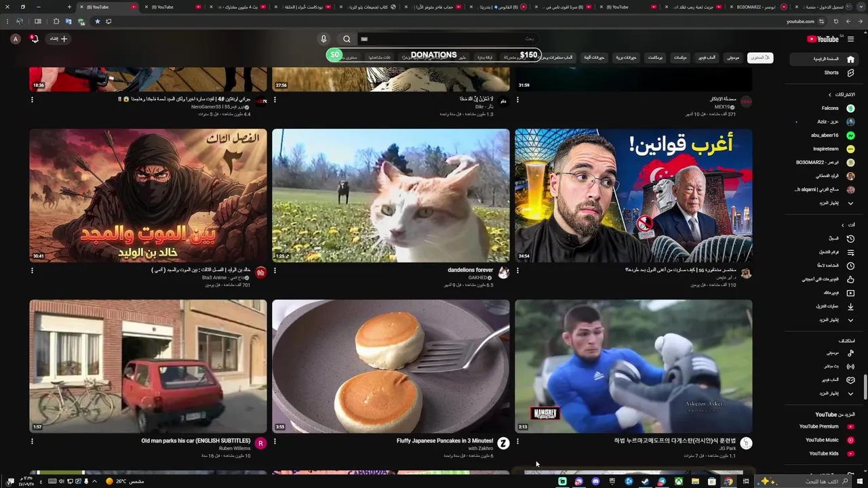The width and height of the screenshot is (868, 488).
Task: Open Fluffy Japanese Pancakes in 3 Minutes title
Action: click(x=445, y=441)
